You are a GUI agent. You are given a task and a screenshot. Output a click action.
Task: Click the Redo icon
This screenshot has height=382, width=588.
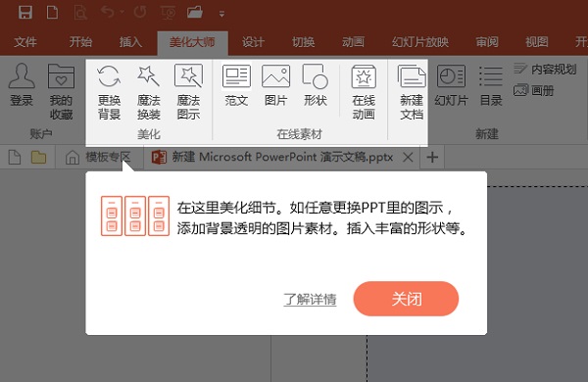pos(140,12)
